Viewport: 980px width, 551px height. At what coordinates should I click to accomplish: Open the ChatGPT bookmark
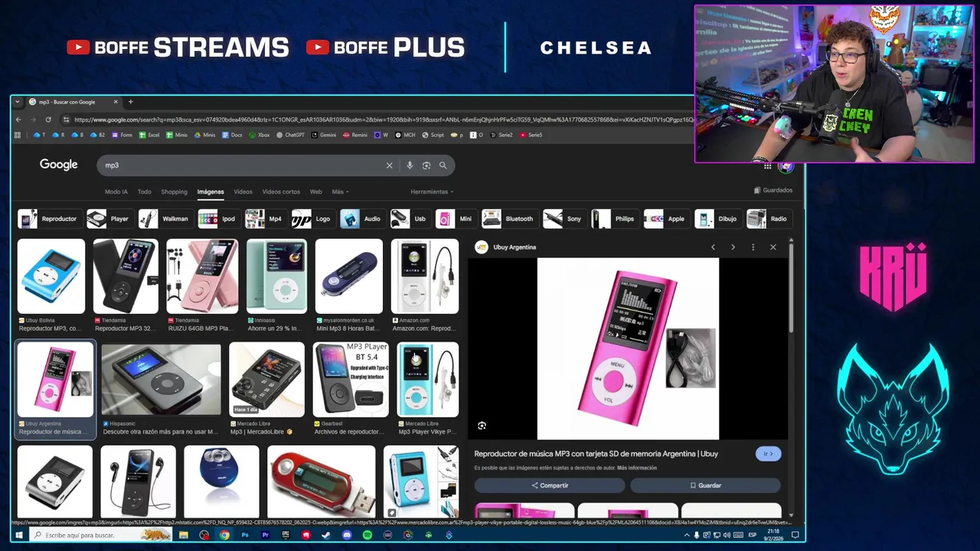[x=290, y=135]
